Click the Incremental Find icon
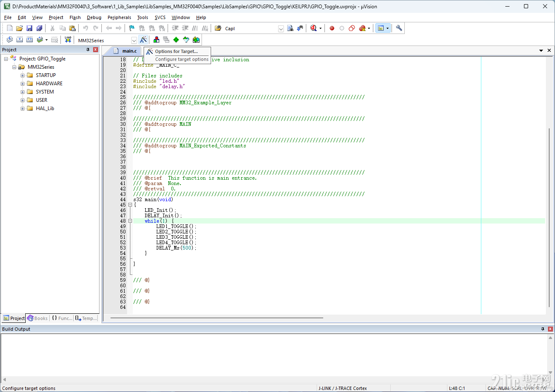This screenshot has height=392, width=555. pyautogui.click(x=300, y=28)
